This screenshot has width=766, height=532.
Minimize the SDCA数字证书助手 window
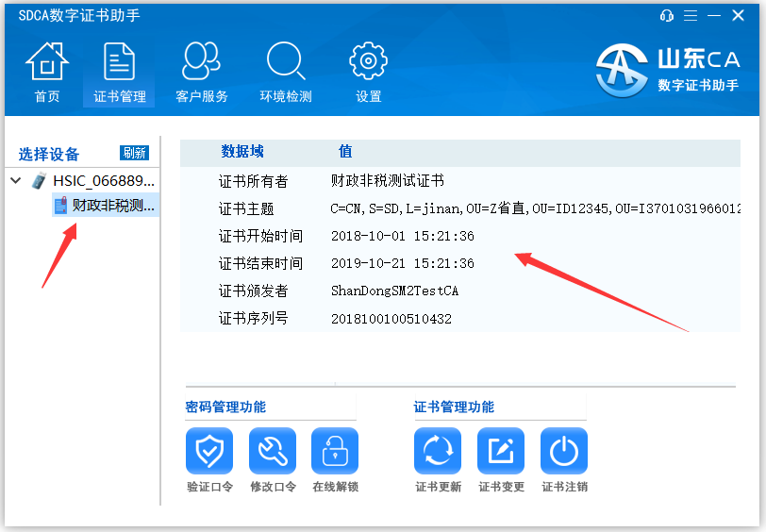click(x=714, y=16)
